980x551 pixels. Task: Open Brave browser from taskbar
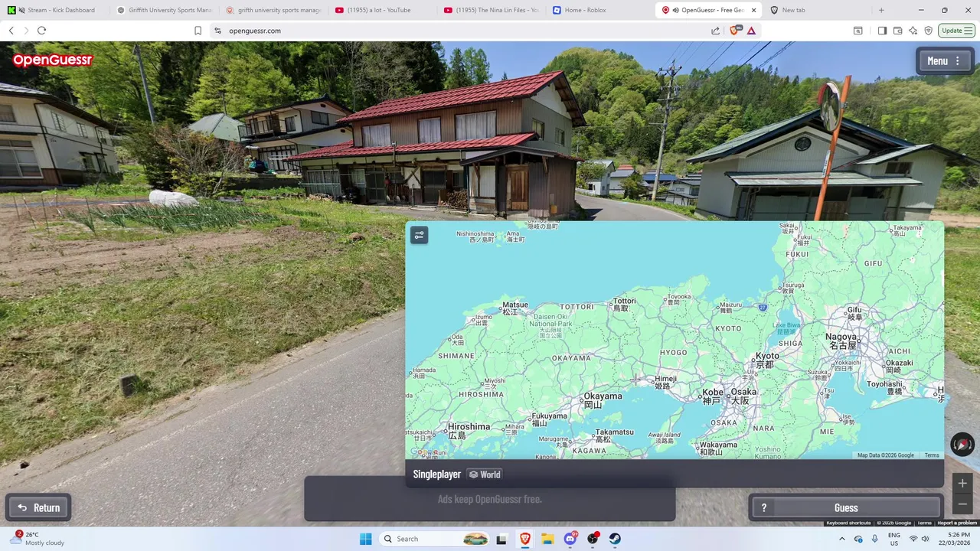coord(524,539)
